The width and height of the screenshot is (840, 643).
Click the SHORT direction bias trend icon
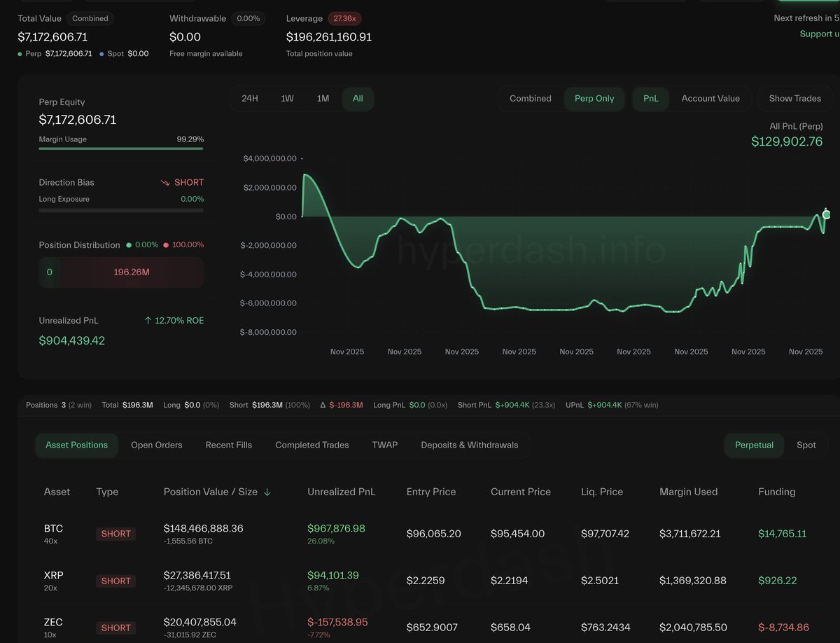tap(165, 183)
